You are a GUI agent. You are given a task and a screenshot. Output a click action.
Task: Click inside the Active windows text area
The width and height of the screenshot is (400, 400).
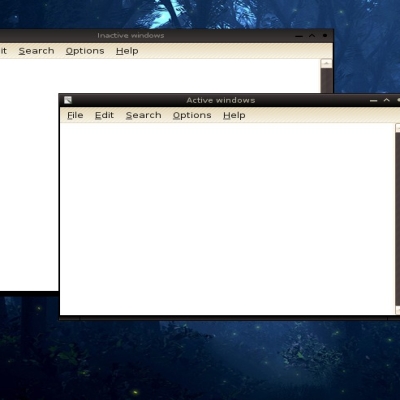[227, 218]
